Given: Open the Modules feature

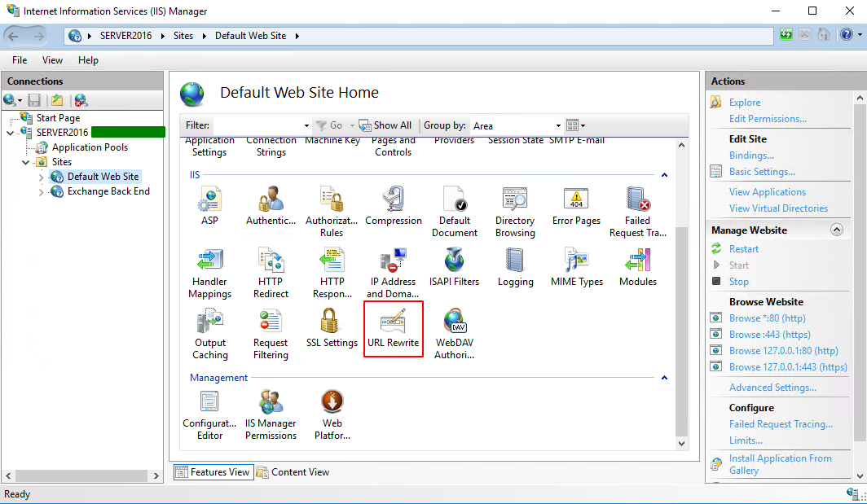Looking at the screenshot, I should click(637, 267).
